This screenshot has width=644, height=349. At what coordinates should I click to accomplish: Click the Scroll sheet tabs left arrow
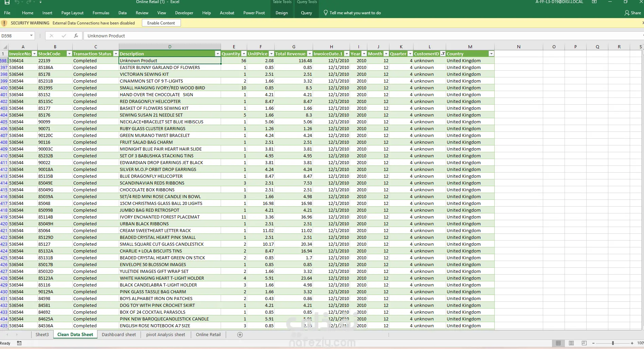(x=7, y=335)
